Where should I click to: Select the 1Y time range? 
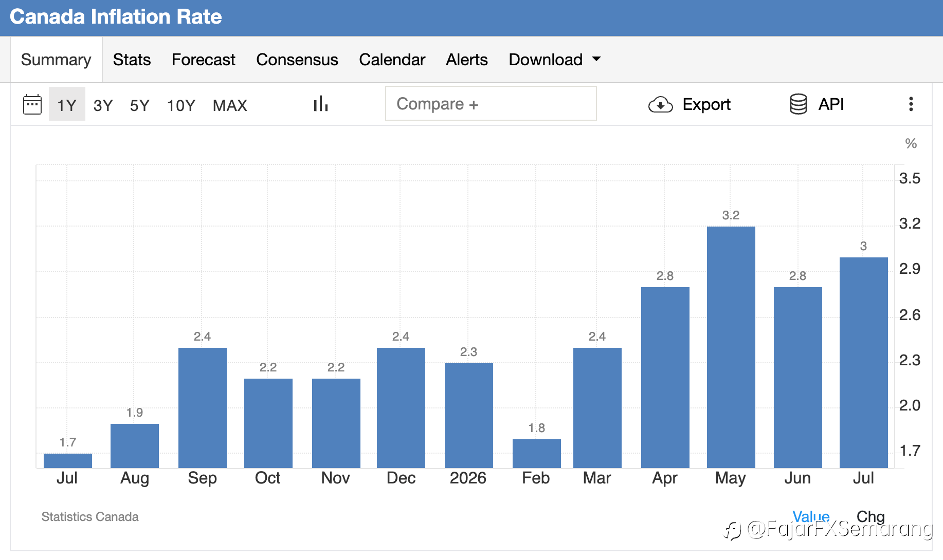pyautogui.click(x=67, y=105)
